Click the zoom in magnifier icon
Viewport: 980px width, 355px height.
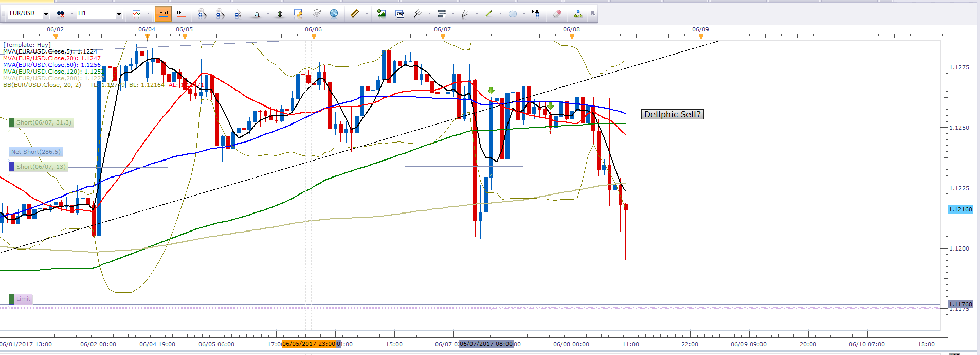[202, 14]
